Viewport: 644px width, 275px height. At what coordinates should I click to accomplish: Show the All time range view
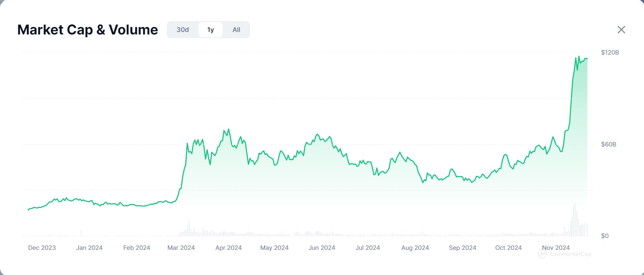tap(236, 30)
